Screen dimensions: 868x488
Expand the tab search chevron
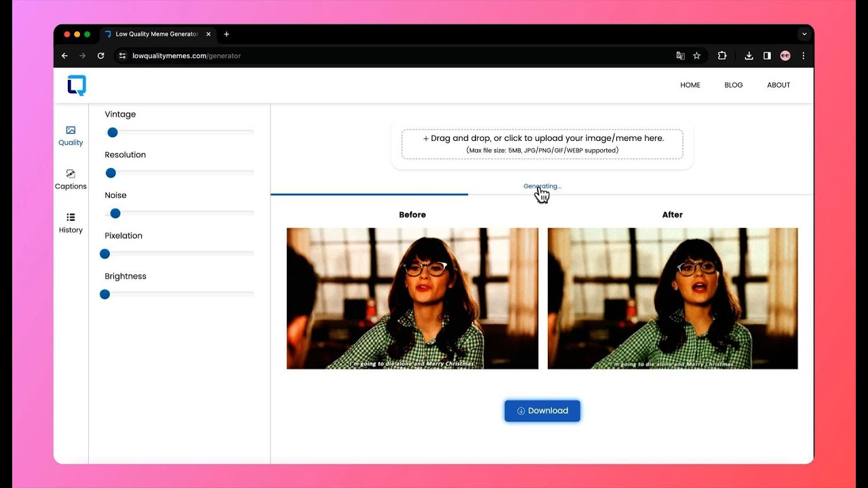click(804, 34)
